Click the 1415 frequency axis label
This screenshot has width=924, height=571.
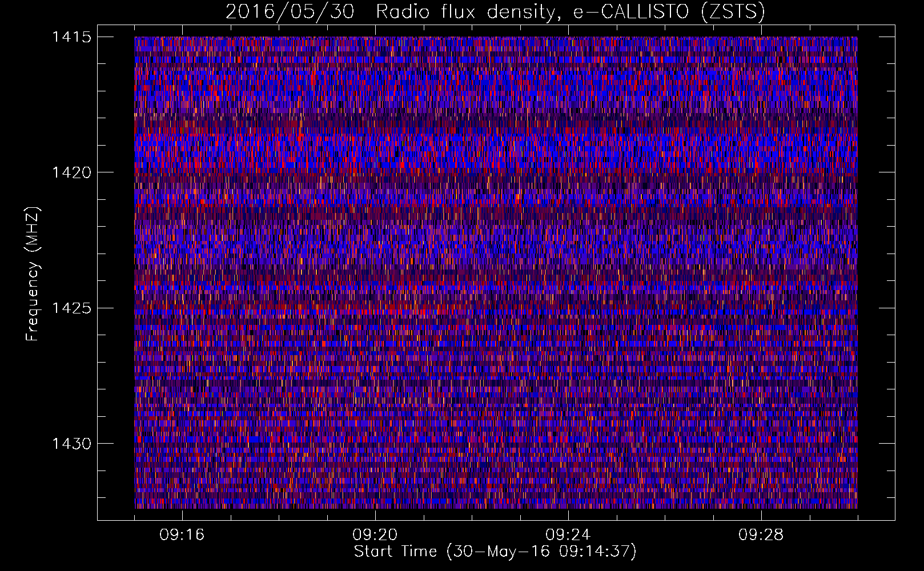[71, 37]
